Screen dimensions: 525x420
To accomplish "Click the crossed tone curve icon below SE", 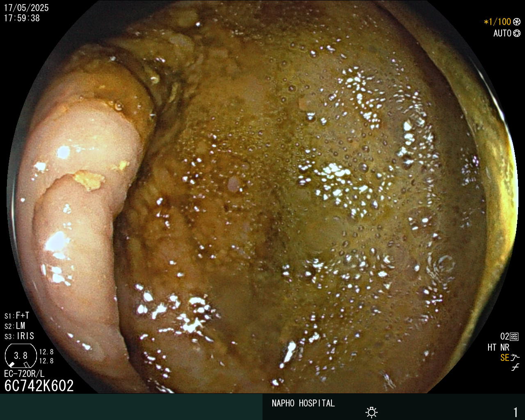I will coord(515,367).
